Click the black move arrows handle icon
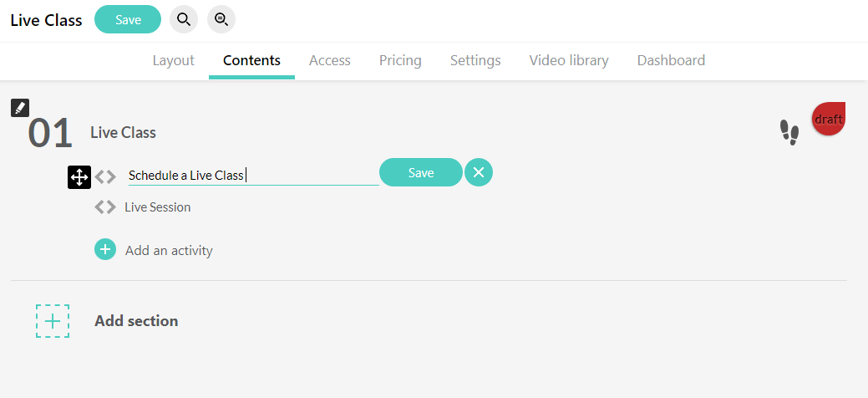Viewport: 868px width, 398px height. coord(79,177)
